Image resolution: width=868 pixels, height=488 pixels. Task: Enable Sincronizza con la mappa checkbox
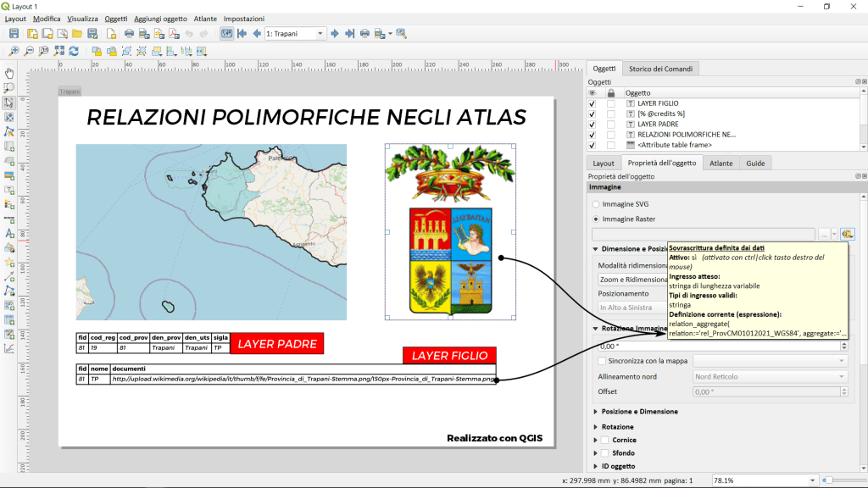pyautogui.click(x=603, y=361)
